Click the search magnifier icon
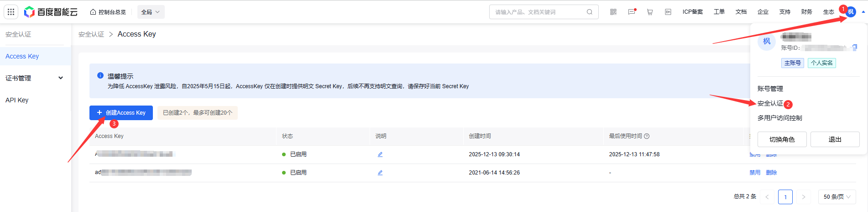This screenshot has width=868, height=212. (x=589, y=12)
